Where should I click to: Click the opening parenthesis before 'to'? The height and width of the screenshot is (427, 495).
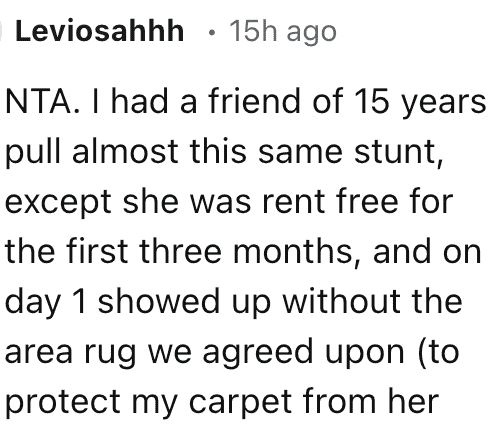coord(420,352)
